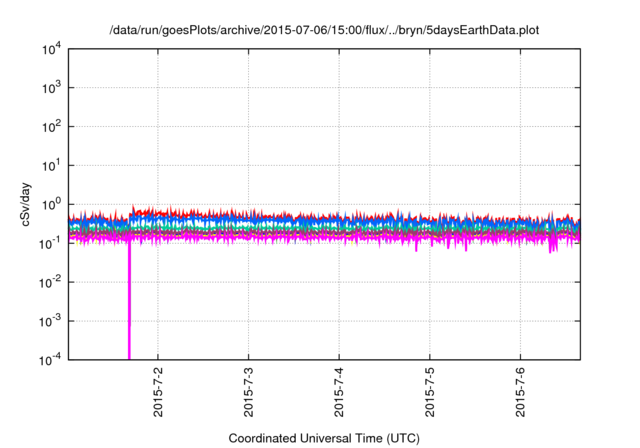The height and width of the screenshot is (448, 640).
Task: Click the 10^-1 y-axis tick label
Action: pyautogui.click(x=51, y=244)
